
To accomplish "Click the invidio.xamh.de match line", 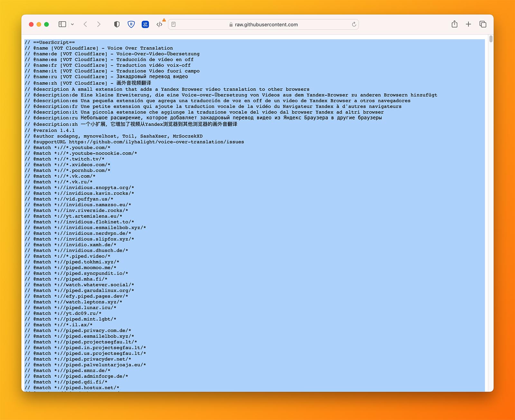I will pyautogui.click(x=70, y=245).
